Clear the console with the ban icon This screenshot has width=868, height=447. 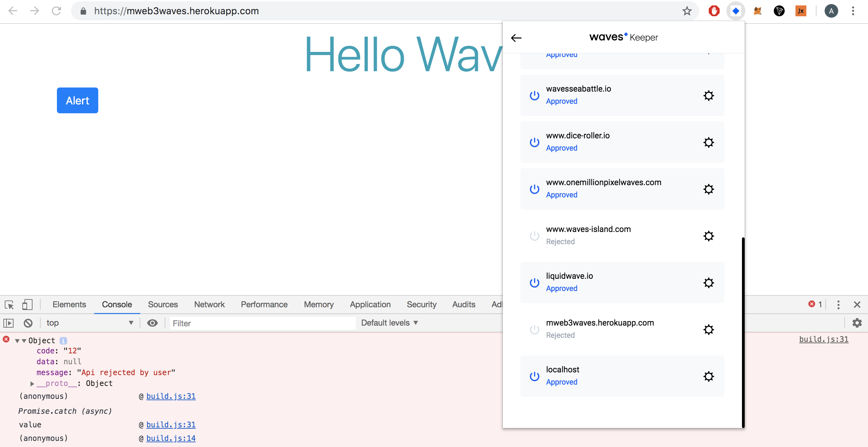[28, 323]
